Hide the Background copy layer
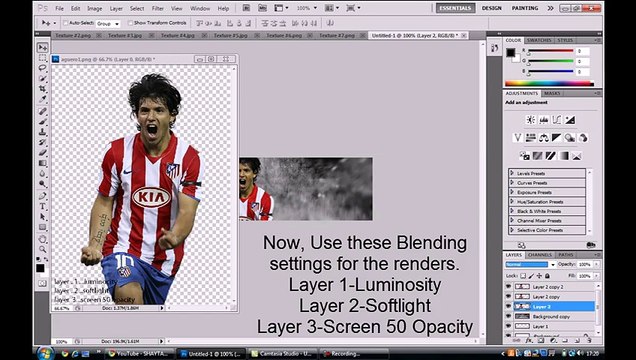Image resolution: width=636 pixels, height=360 pixels. (509, 316)
